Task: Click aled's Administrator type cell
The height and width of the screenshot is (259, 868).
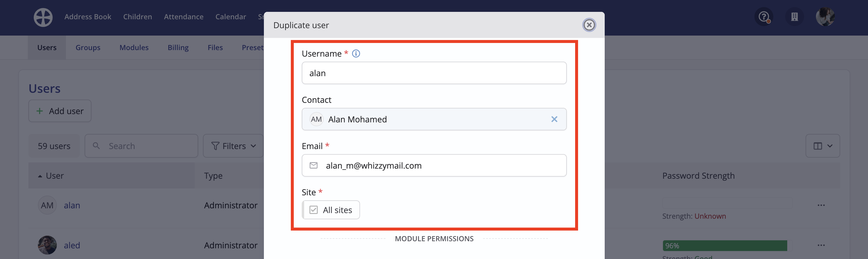Action: click(231, 245)
